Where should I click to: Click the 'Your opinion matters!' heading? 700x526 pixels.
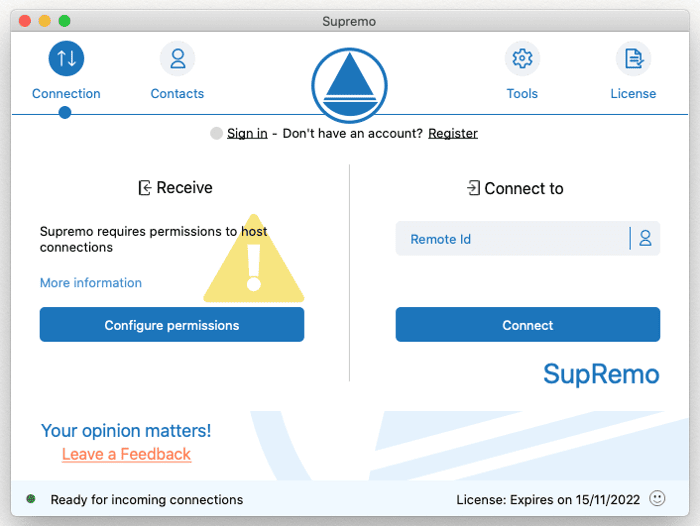pyautogui.click(x=126, y=431)
